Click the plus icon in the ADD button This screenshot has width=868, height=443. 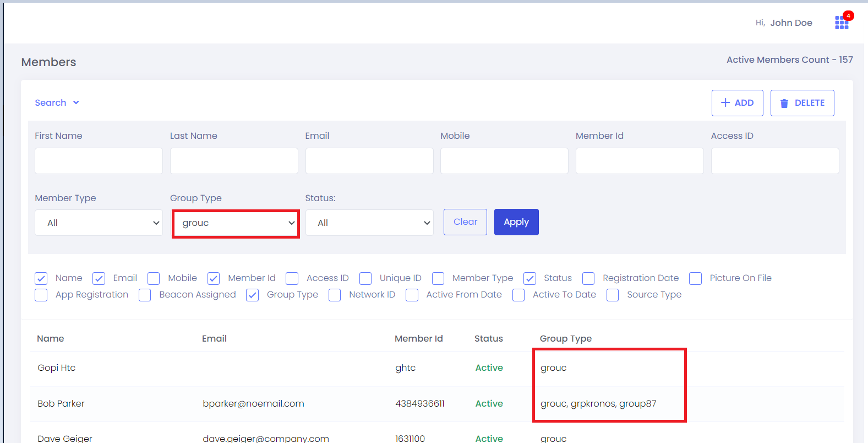(x=725, y=102)
